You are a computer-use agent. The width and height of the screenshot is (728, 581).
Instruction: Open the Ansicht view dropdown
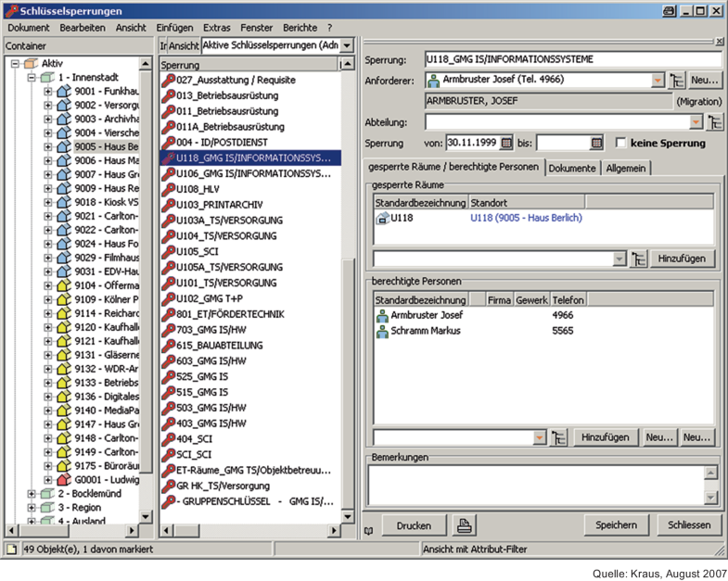click(x=347, y=45)
